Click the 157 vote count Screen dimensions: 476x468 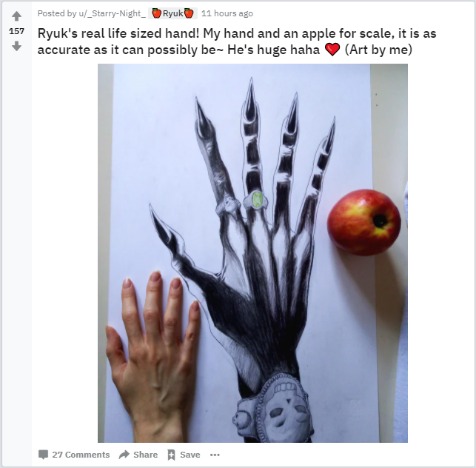[16, 31]
